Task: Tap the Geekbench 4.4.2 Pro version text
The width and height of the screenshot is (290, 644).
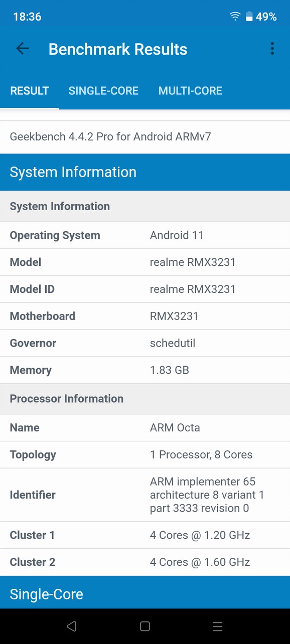Action: 110,136
